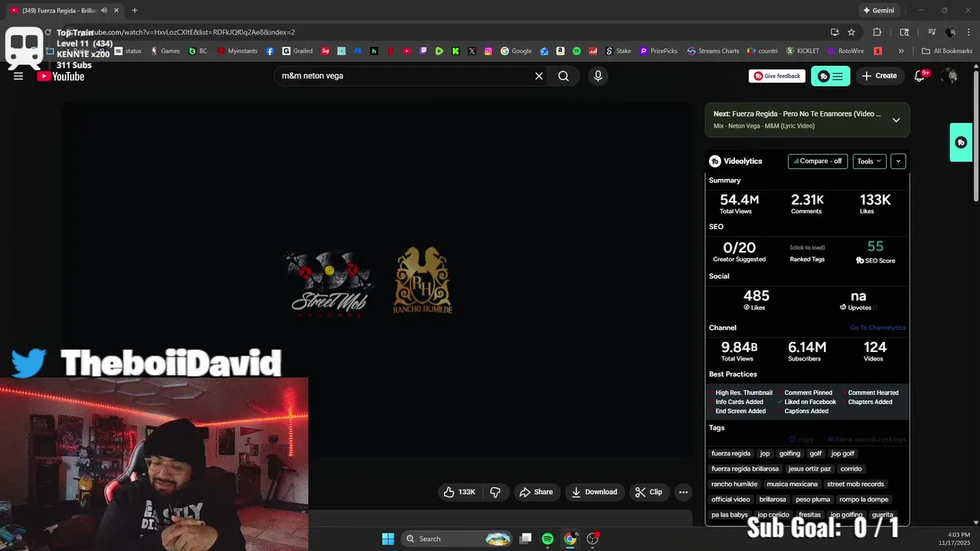Image resolution: width=980 pixels, height=551 pixels.
Task: Open the TubeBuddy menu button in the header
Action: tap(831, 76)
